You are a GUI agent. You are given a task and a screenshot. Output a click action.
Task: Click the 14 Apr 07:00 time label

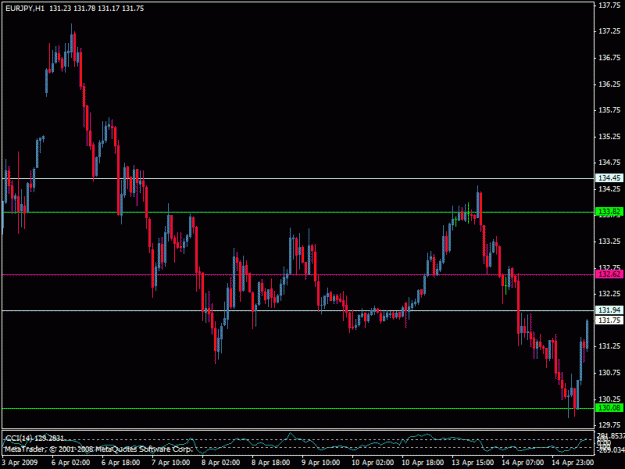(523, 463)
